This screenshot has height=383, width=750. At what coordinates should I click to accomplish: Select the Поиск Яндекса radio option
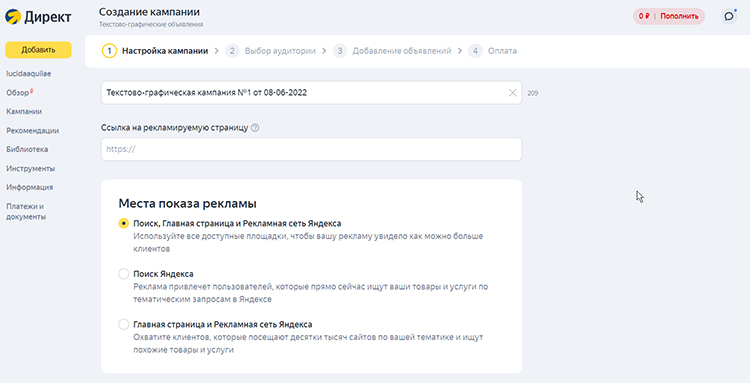point(123,274)
